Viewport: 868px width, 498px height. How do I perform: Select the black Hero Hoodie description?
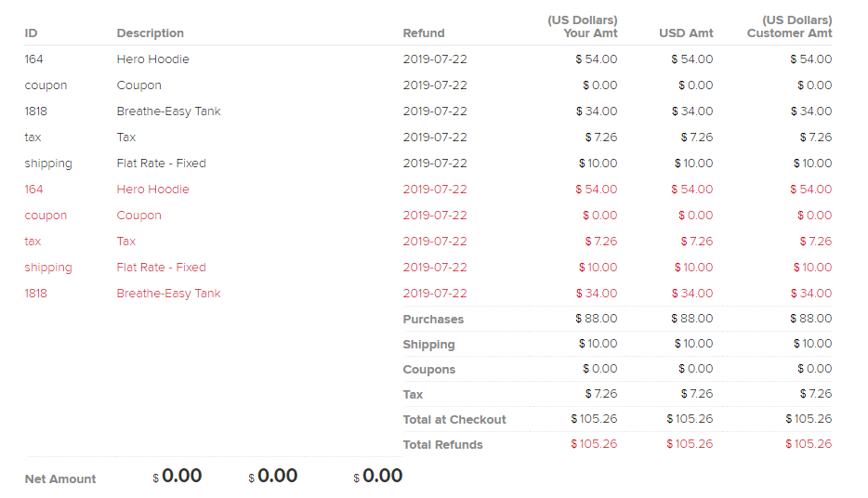click(x=152, y=59)
